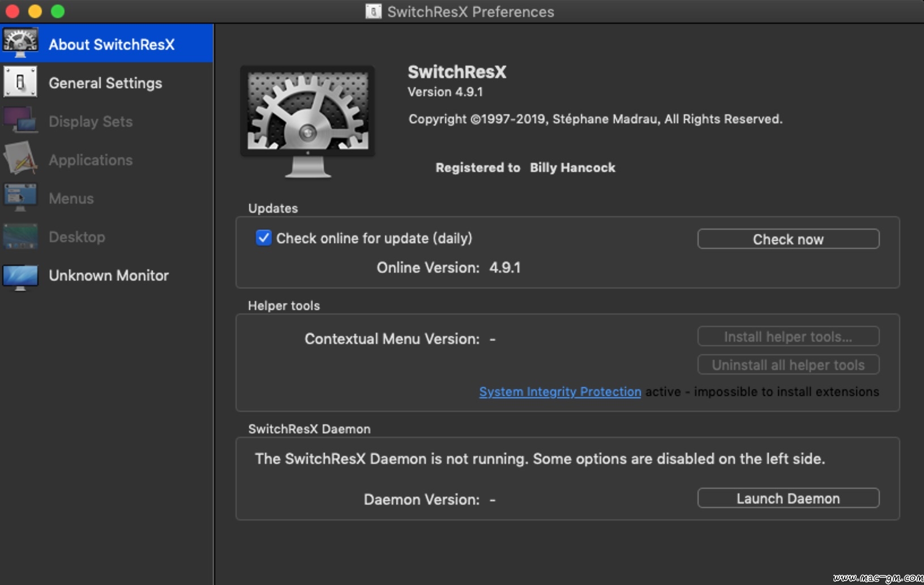Click the Daemon not running message
This screenshot has width=924, height=585.
540,458
